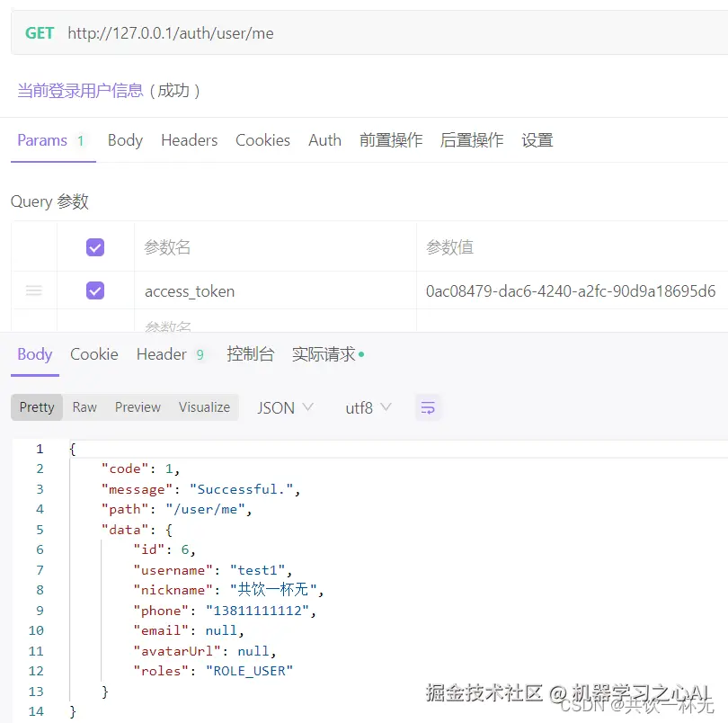Screen dimensions: 728x723
Task: Uncheck the access_token parameter checkbox
Action: (x=95, y=290)
